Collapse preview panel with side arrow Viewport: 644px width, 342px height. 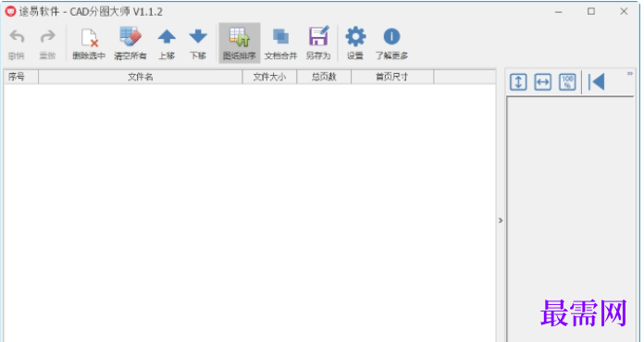pyautogui.click(x=501, y=221)
